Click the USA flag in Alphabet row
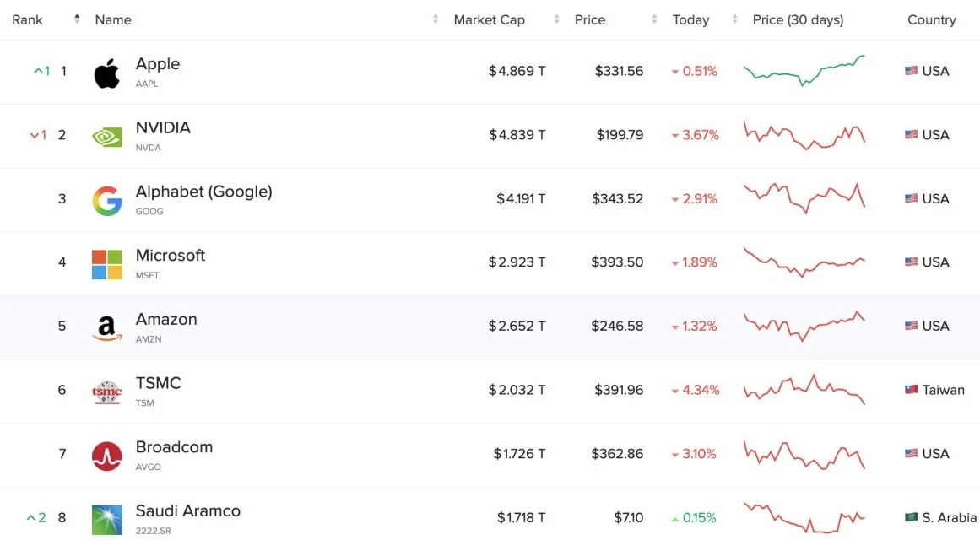This screenshot has height=551, width=980. click(912, 198)
